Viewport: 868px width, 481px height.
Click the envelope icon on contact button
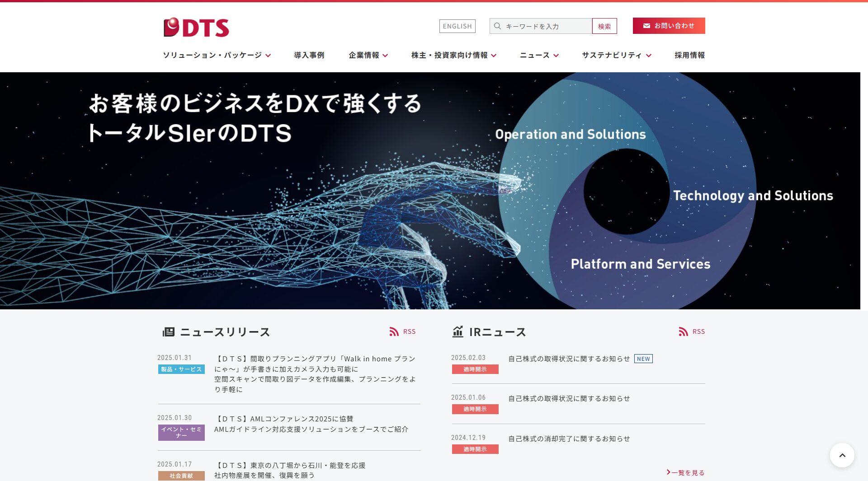pyautogui.click(x=646, y=26)
